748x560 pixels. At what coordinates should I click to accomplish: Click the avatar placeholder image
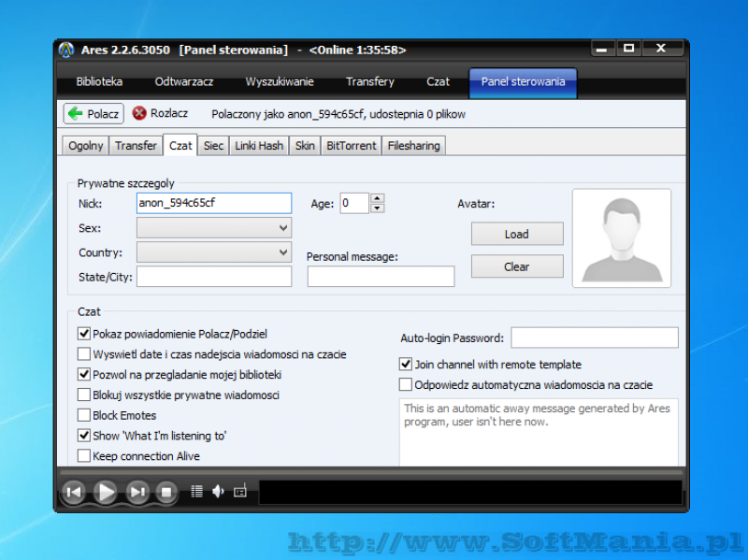[622, 238]
